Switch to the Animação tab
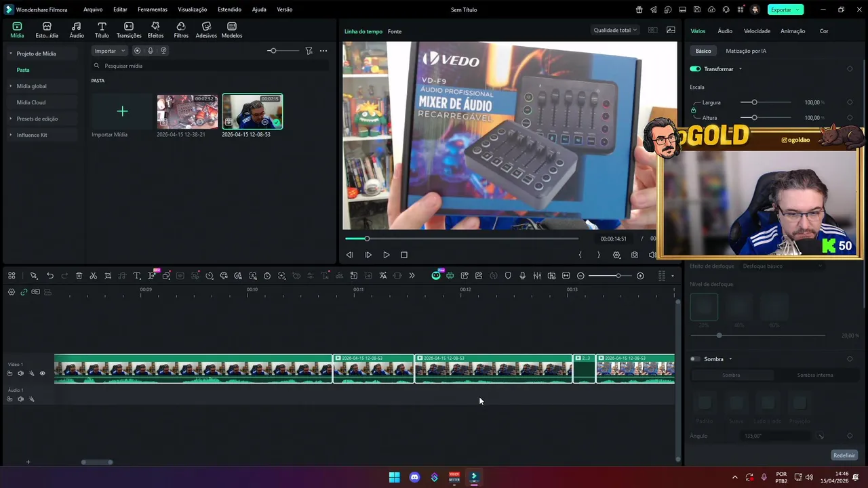Image resolution: width=868 pixels, height=488 pixels. (793, 31)
